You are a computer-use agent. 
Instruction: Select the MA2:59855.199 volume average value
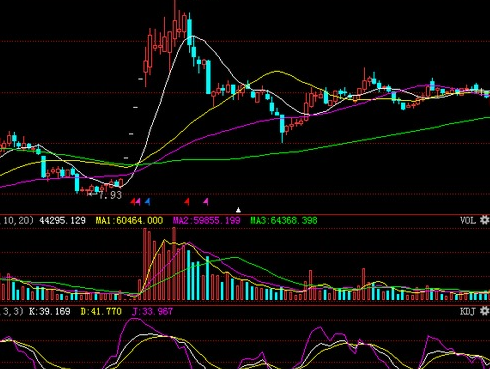pos(206,220)
